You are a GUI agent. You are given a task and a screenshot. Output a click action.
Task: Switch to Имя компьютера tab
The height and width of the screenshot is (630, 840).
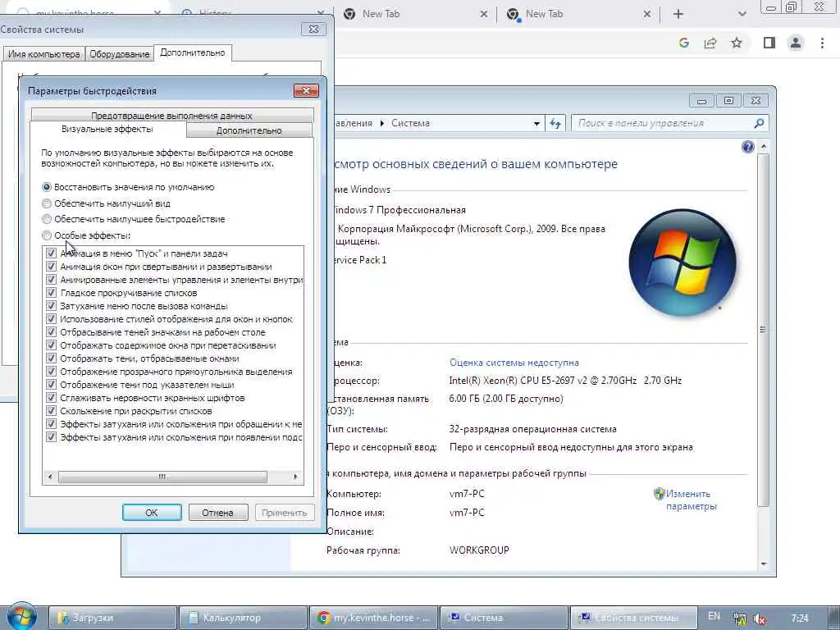[x=43, y=54]
